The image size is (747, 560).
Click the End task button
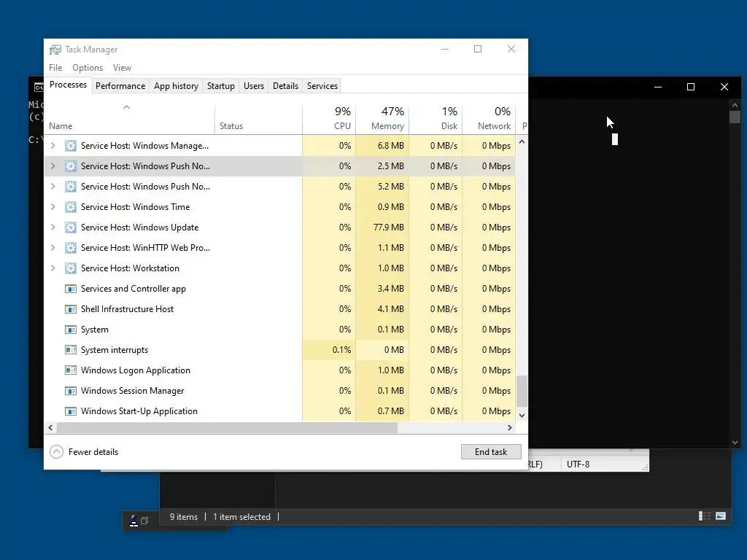(491, 452)
